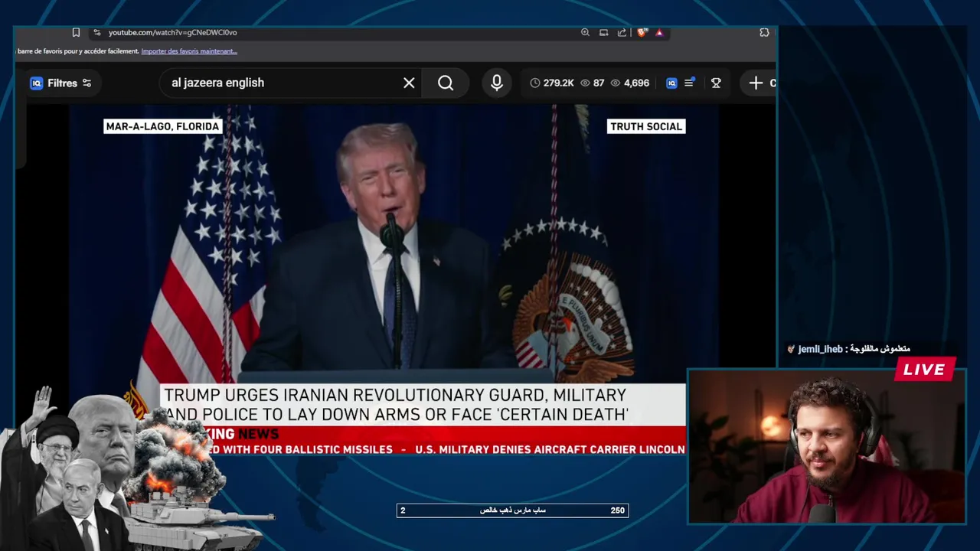Click the Brave Rewards triangle icon
980x551 pixels.
tap(658, 32)
